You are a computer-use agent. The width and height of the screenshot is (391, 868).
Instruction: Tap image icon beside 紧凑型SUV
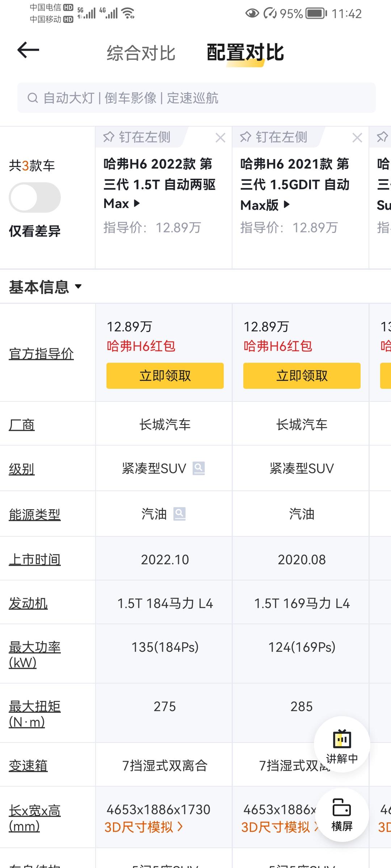tap(198, 468)
